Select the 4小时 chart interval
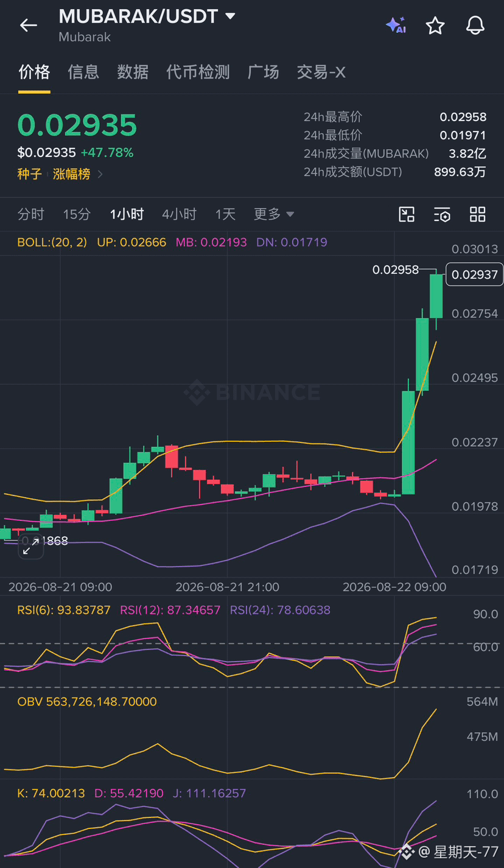 click(x=179, y=214)
